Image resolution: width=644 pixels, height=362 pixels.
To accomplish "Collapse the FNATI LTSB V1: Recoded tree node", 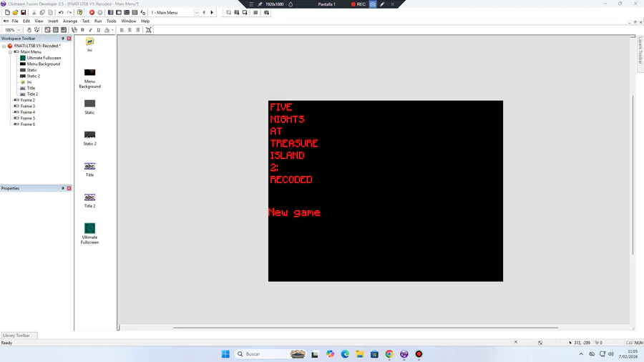I will pos(4,46).
